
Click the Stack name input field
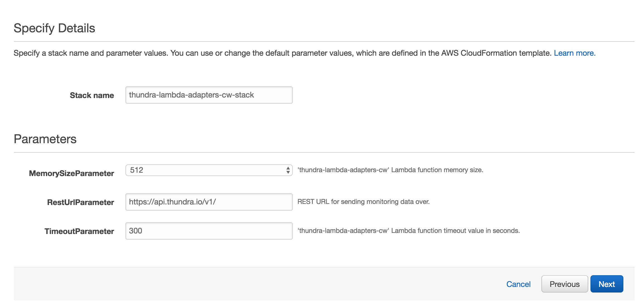pos(209,95)
